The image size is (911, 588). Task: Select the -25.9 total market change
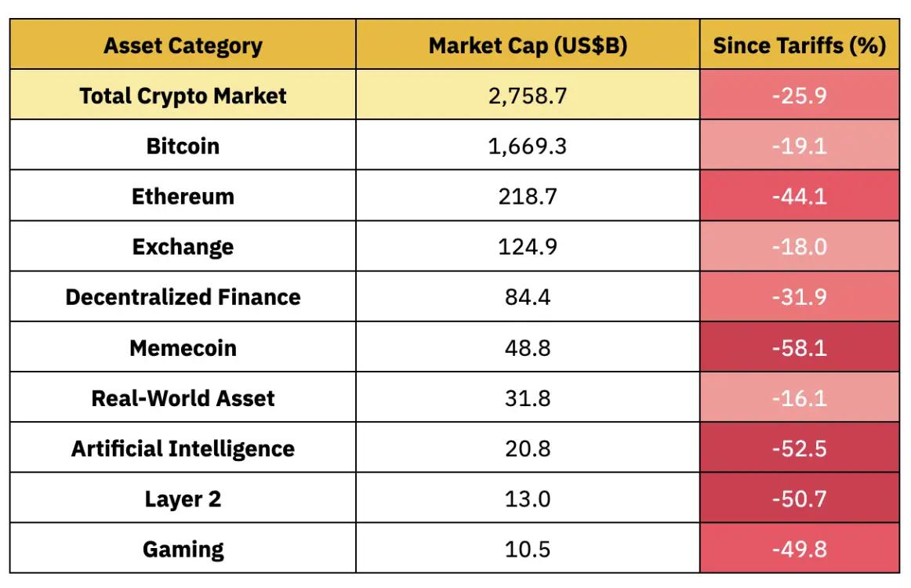coord(799,96)
